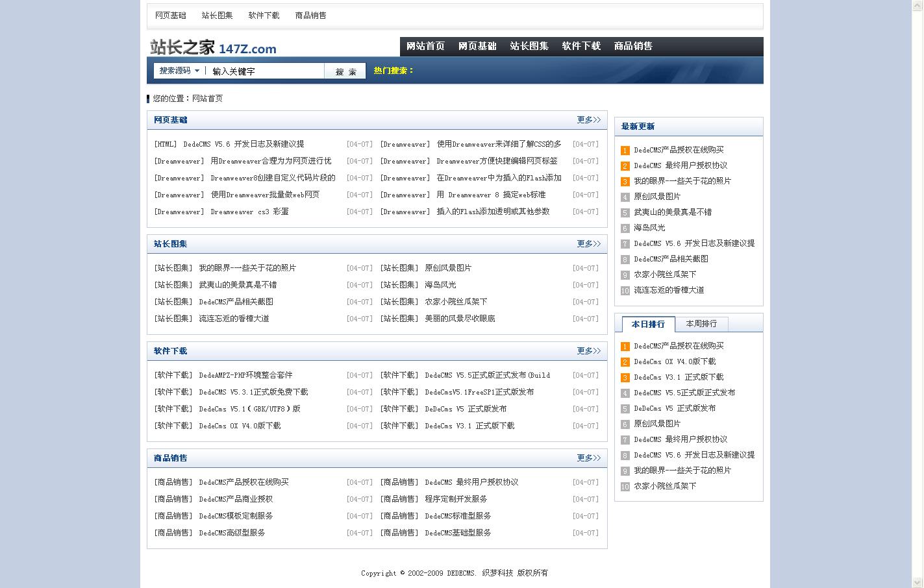Open article 用 Dreamweaver 8 搞定web标准
Screen dimensions: 924x588
[x=491, y=195]
